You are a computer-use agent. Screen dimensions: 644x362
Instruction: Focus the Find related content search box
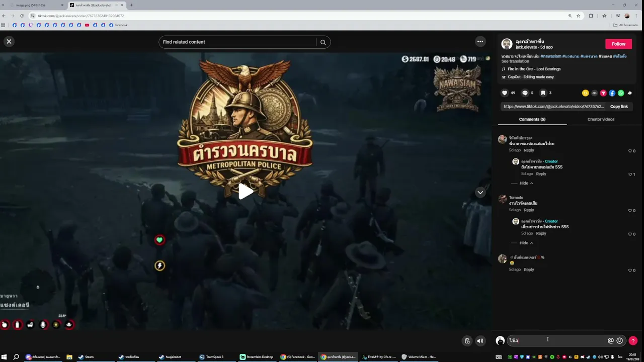coord(237,42)
